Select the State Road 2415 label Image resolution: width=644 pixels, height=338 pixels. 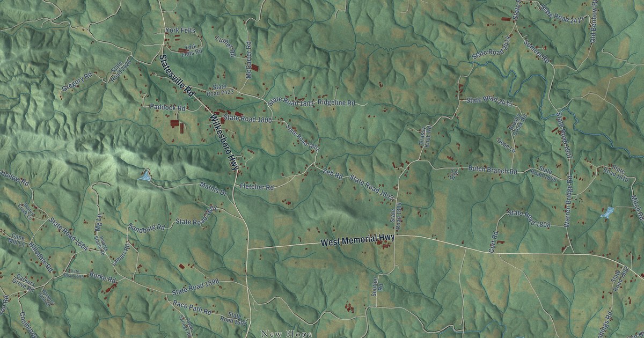tap(489, 100)
